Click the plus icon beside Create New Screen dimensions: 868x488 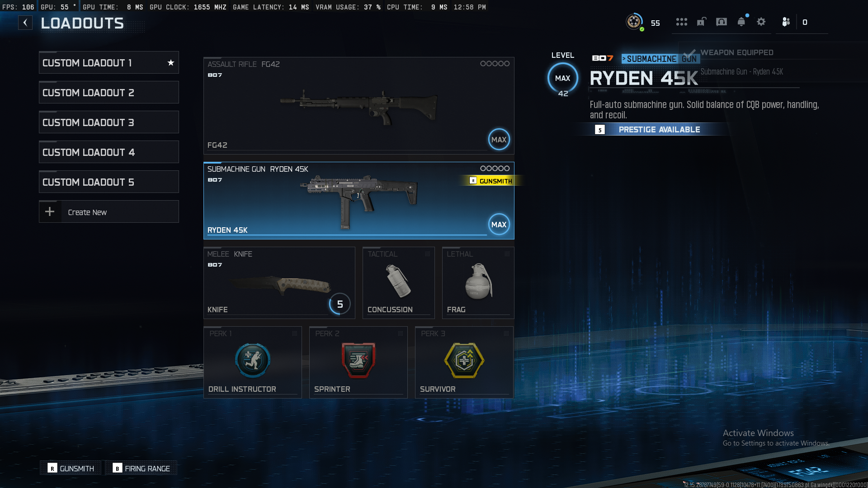click(x=50, y=211)
